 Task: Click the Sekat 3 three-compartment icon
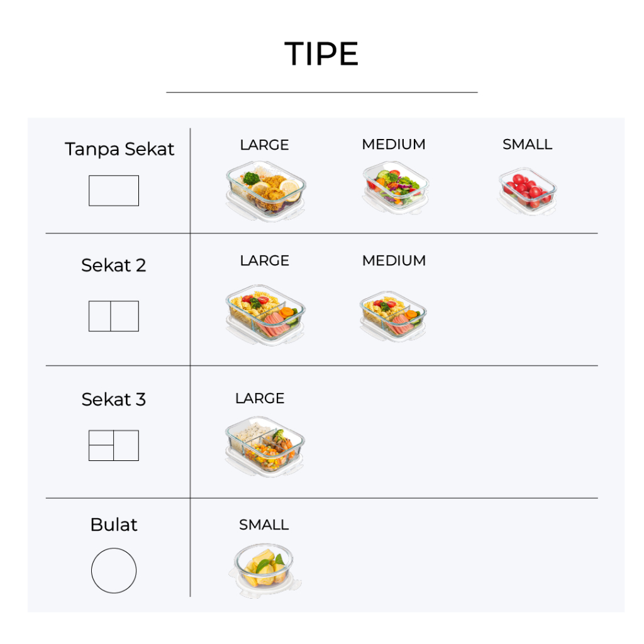pos(113,445)
